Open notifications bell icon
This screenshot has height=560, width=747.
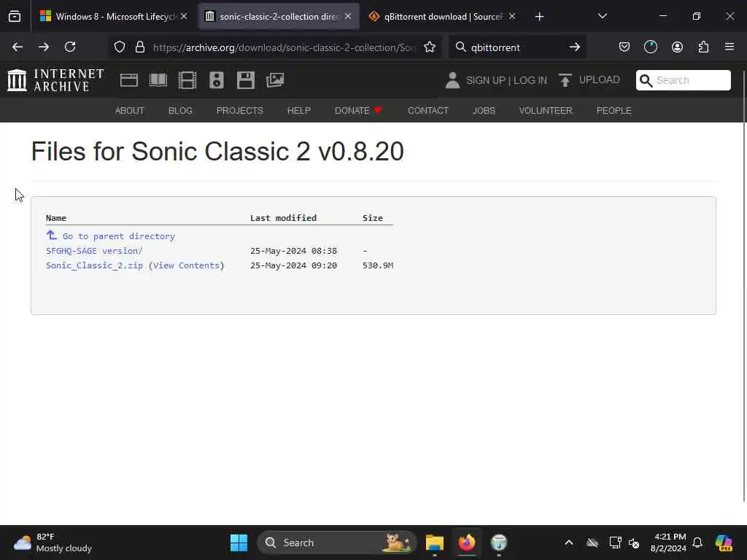(x=697, y=542)
